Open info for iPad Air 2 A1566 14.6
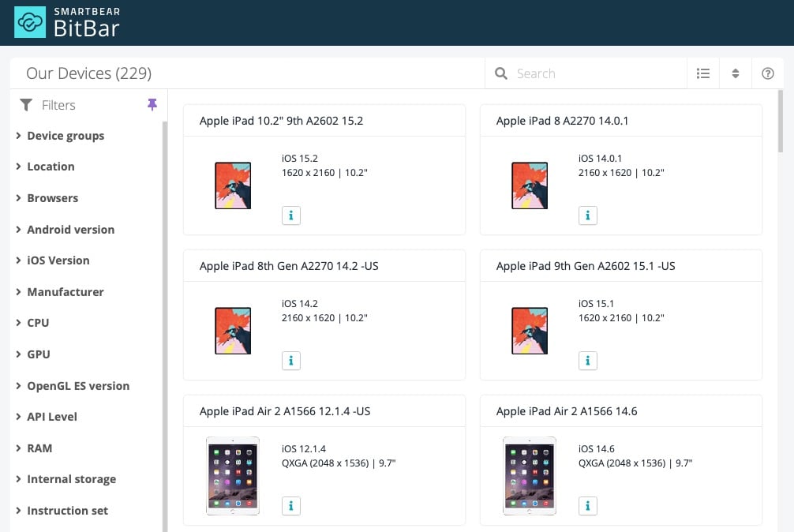This screenshot has width=794, height=532. tap(588, 506)
